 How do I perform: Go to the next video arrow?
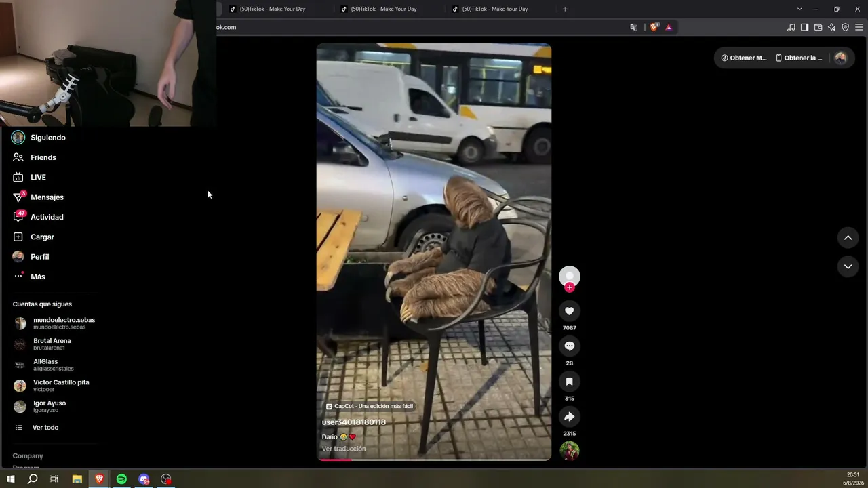point(848,266)
